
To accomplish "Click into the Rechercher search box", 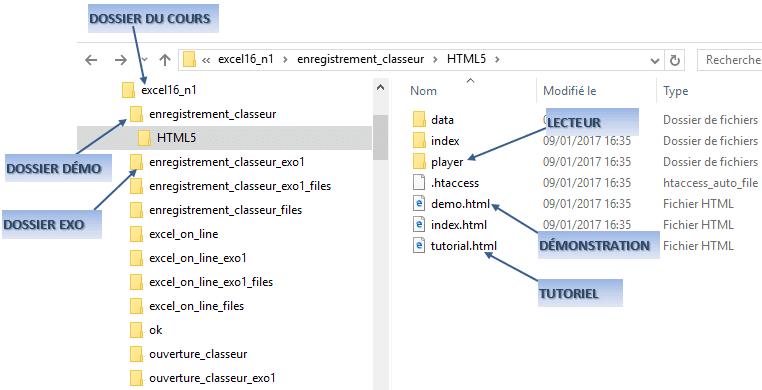I will [729, 60].
